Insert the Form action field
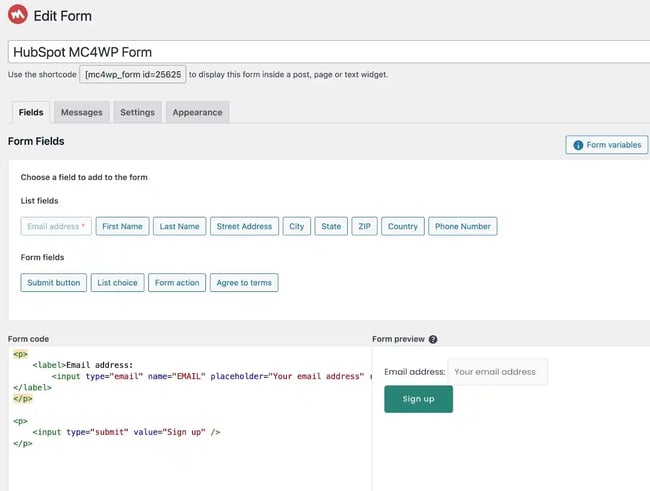This screenshot has height=491, width=650. [x=177, y=283]
